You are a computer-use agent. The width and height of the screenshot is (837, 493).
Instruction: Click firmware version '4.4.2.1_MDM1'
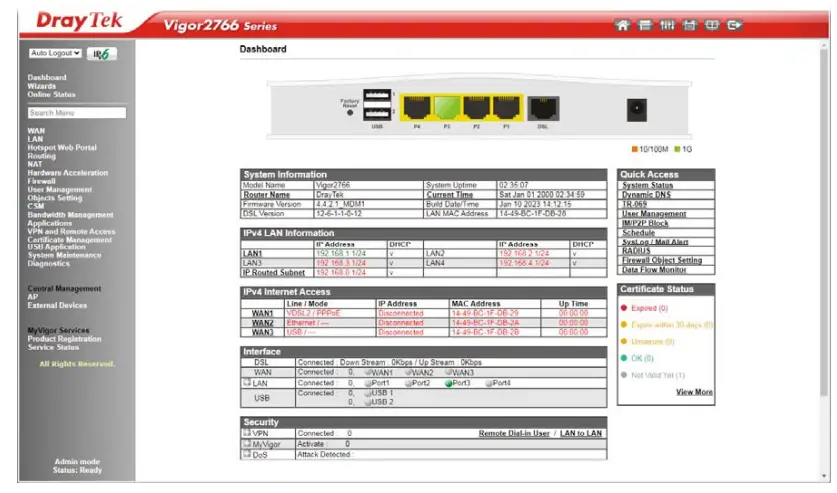[340, 204]
